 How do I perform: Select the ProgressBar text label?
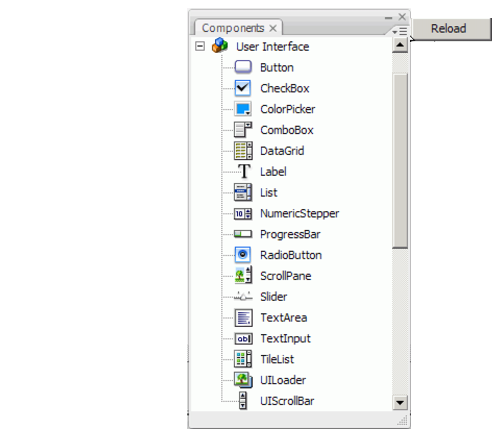pos(290,234)
